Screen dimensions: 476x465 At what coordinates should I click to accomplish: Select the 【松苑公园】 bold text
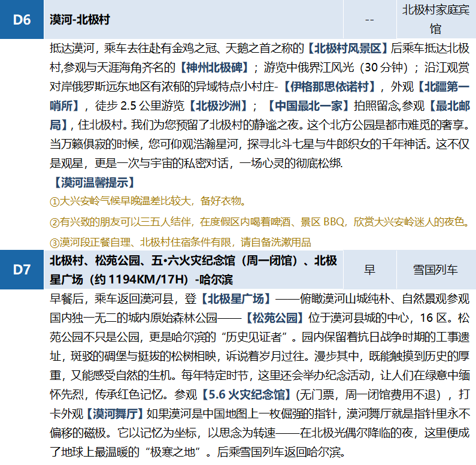274,317
